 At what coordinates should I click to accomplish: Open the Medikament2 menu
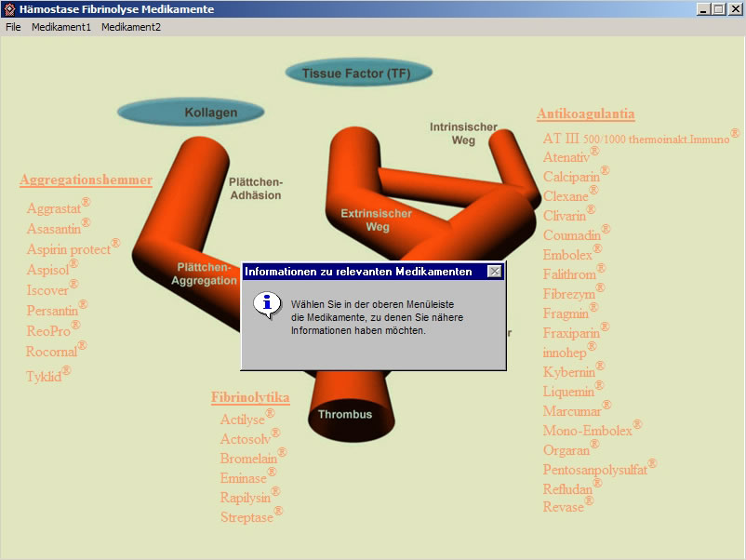(x=131, y=27)
